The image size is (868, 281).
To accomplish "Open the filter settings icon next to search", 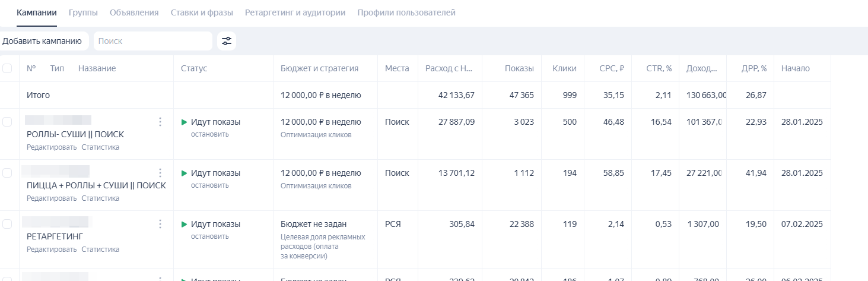I will click(x=227, y=41).
